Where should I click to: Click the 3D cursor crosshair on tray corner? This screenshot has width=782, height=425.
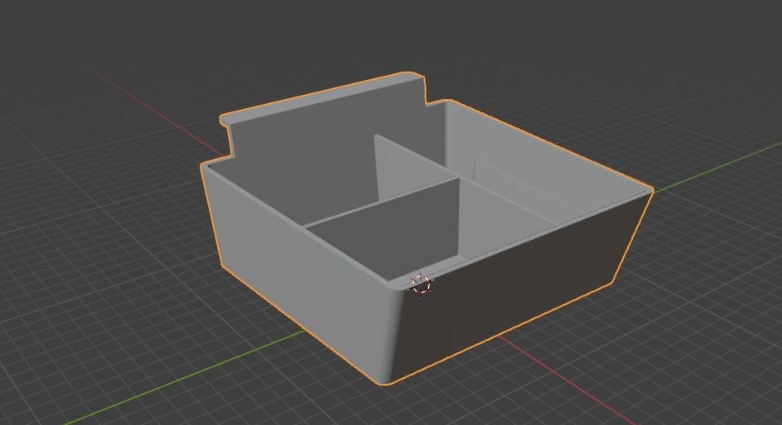420,285
